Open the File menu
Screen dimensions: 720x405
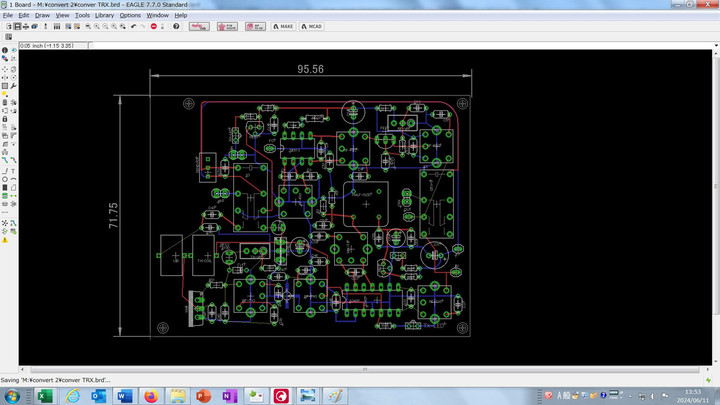8,15
